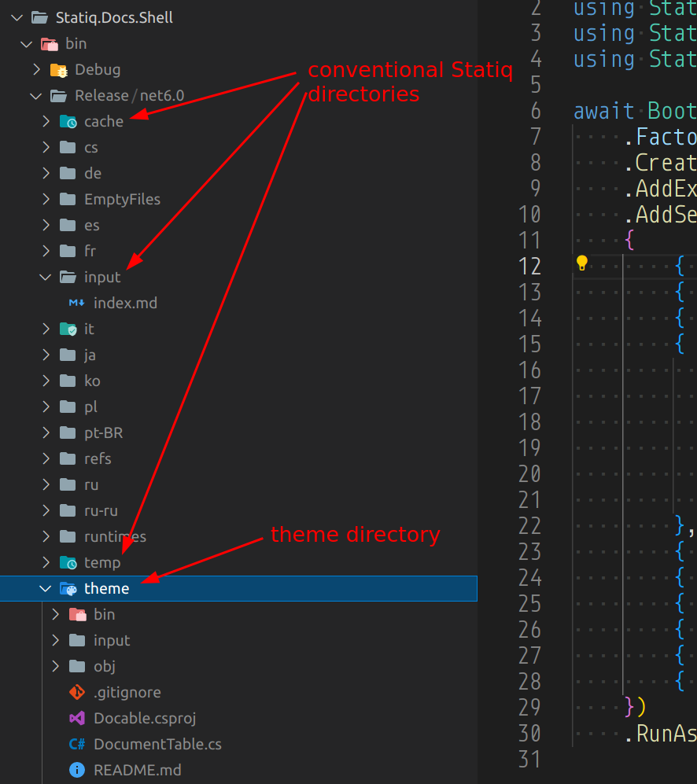Click the it folder shield icon
This screenshot has height=784, width=697.
coord(68,329)
